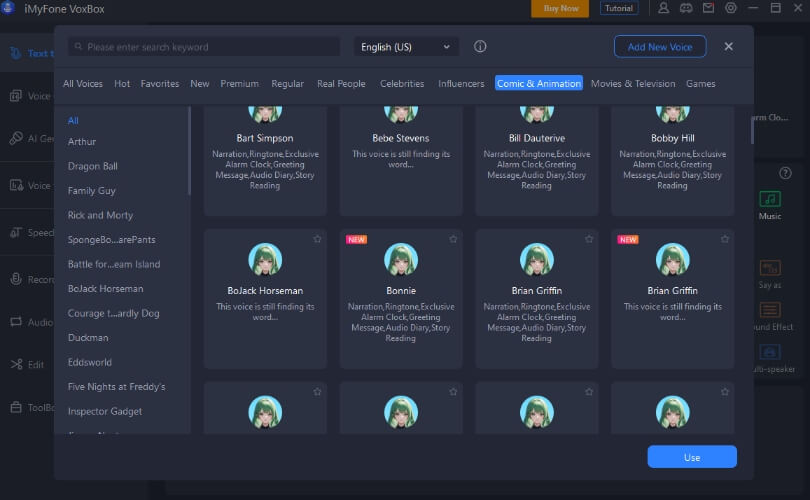Select the Battle for...eam Island category

[114, 264]
